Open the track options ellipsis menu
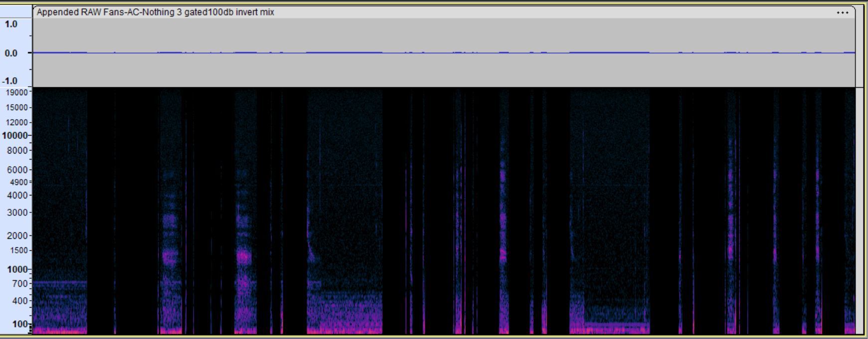 tap(843, 12)
